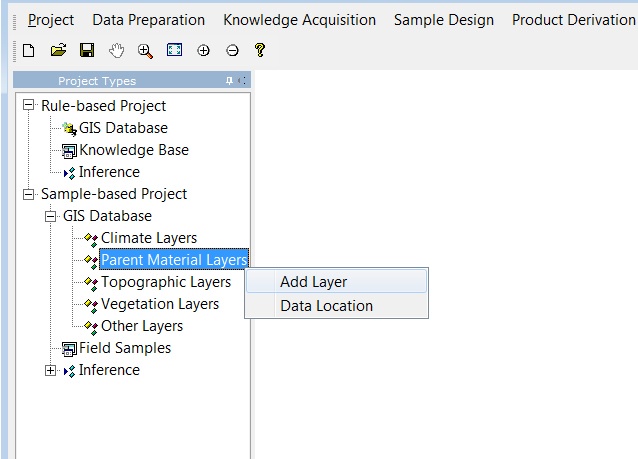Select the Knowledge Base label
Image resolution: width=638 pixels, height=459 pixels.
pyautogui.click(x=134, y=150)
